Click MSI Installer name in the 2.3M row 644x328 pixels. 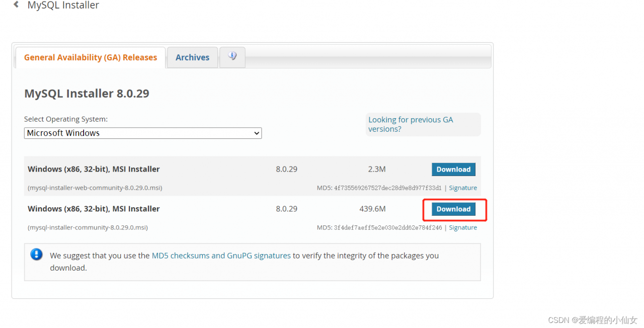(94, 170)
